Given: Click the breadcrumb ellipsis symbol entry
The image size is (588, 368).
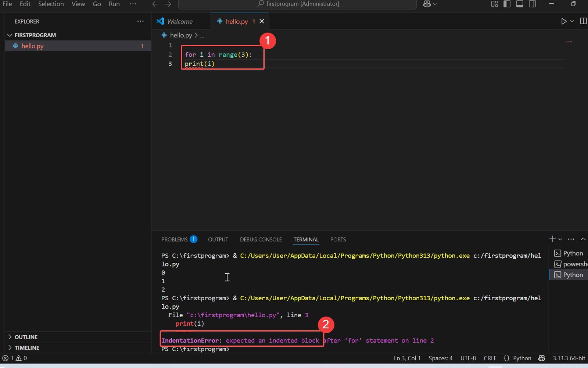Looking at the screenshot, I should pos(202,35).
